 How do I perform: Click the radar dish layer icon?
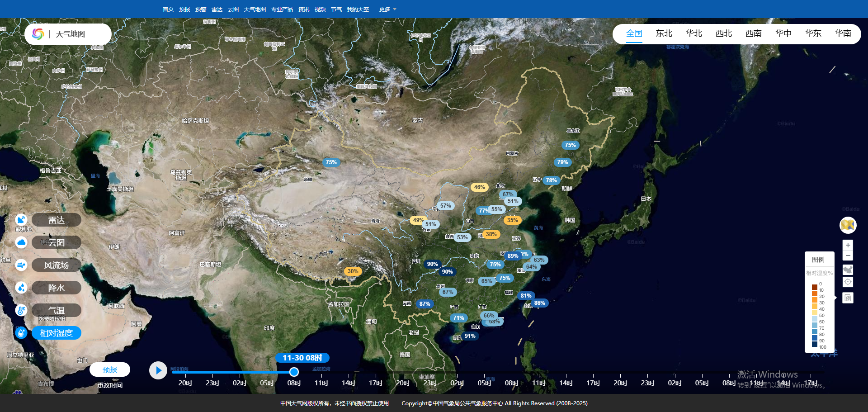pyautogui.click(x=21, y=220)
